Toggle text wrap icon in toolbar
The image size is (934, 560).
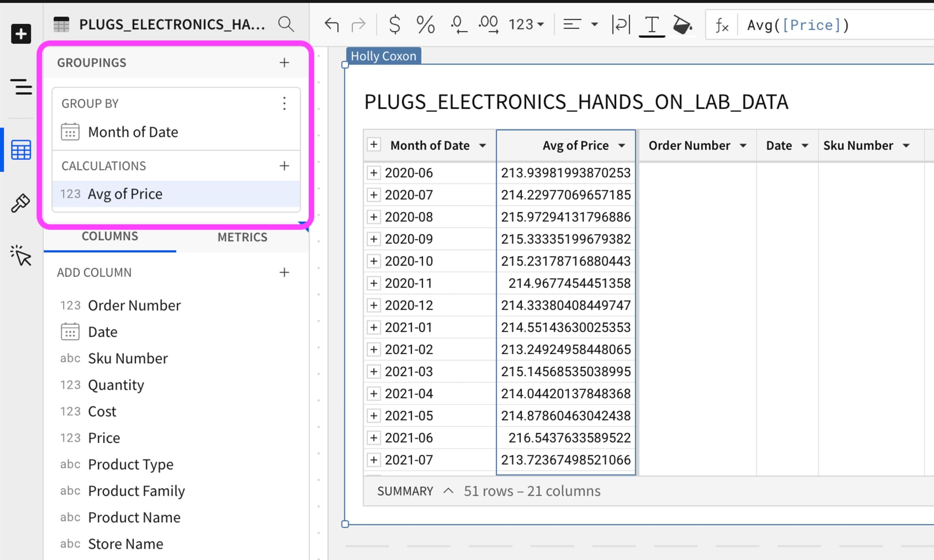tap(621, 24)
